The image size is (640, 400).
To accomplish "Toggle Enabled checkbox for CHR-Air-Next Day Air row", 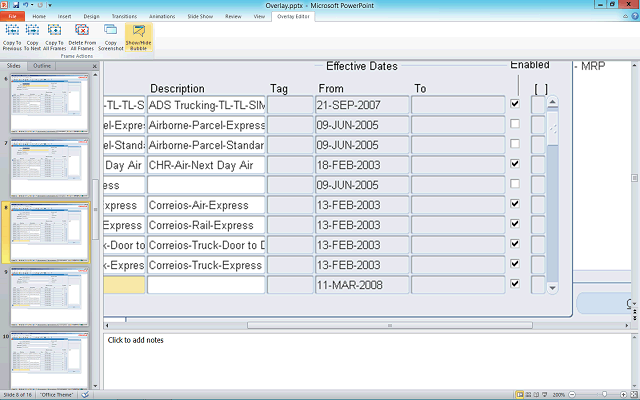I will tap(515, 164).
